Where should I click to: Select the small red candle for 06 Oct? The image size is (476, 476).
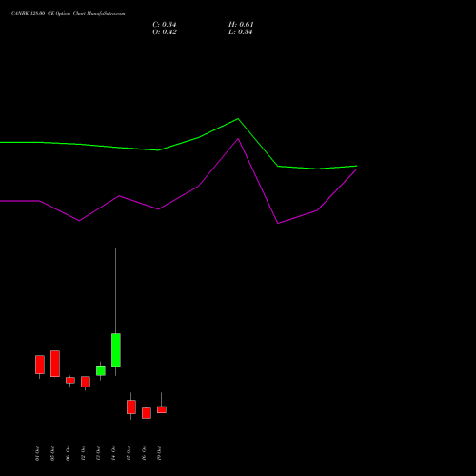point(70,380)
